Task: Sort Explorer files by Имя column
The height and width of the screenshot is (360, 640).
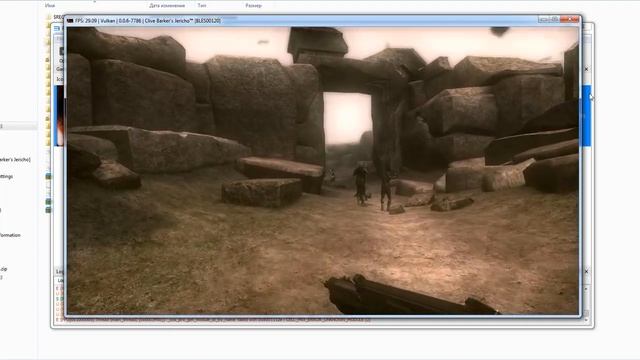Action: point(50,6)
